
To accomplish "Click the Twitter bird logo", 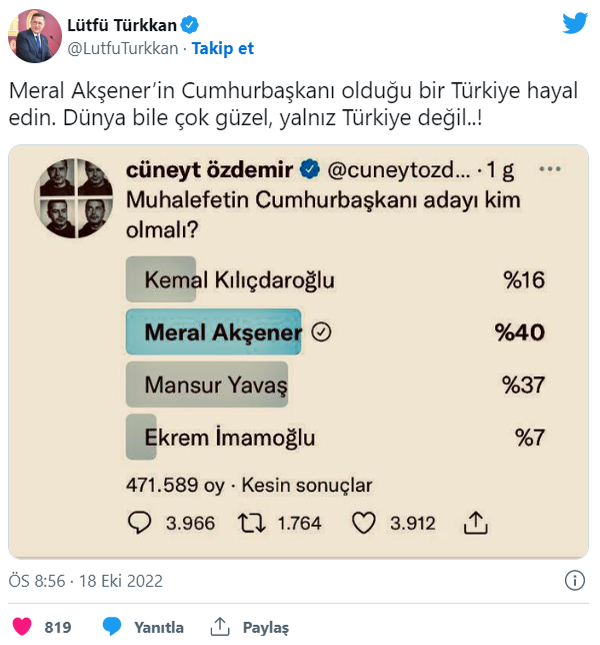I will [575, 23].
